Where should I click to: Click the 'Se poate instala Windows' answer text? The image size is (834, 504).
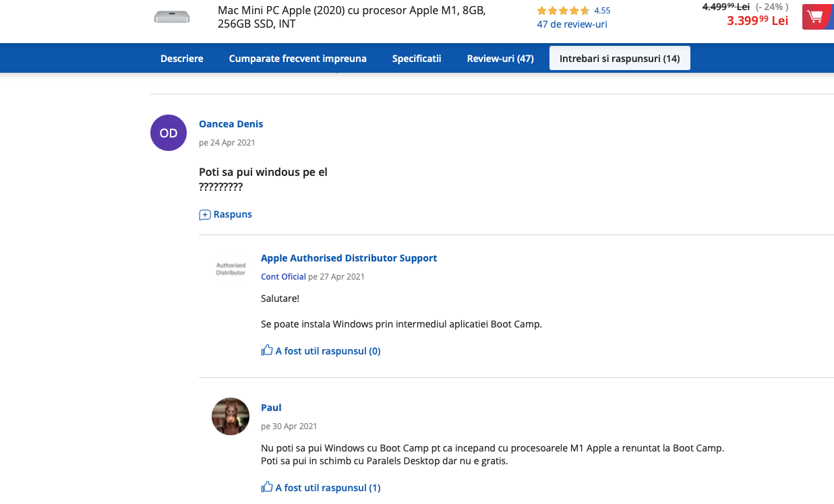(401, 324)
